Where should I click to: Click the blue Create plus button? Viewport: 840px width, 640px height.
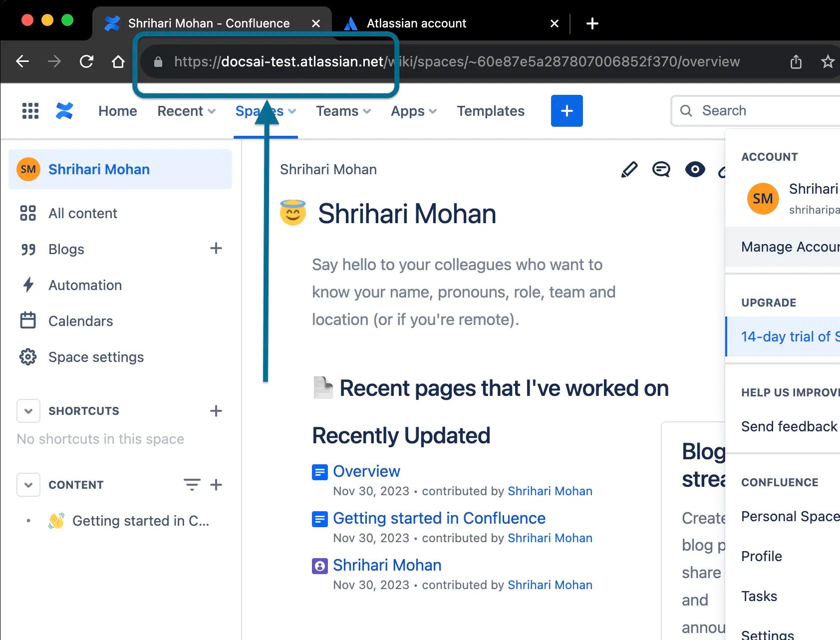(566, 111)
